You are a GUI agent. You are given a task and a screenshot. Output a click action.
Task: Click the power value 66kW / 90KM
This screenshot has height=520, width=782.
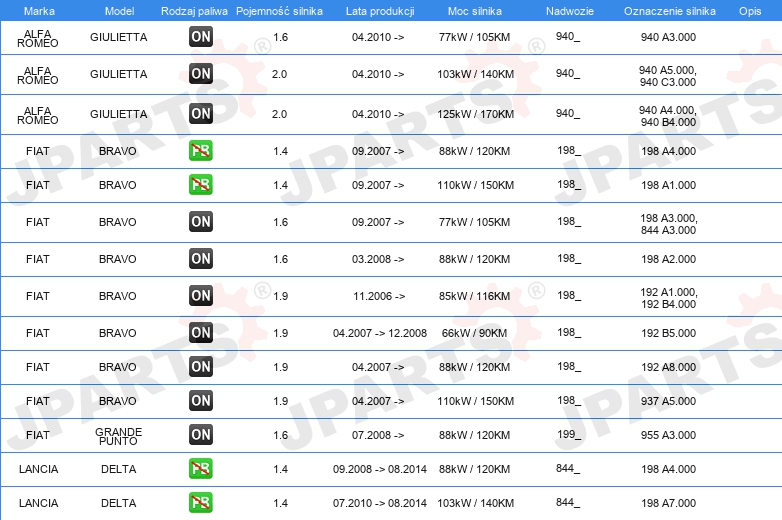(x=474, y=333)
